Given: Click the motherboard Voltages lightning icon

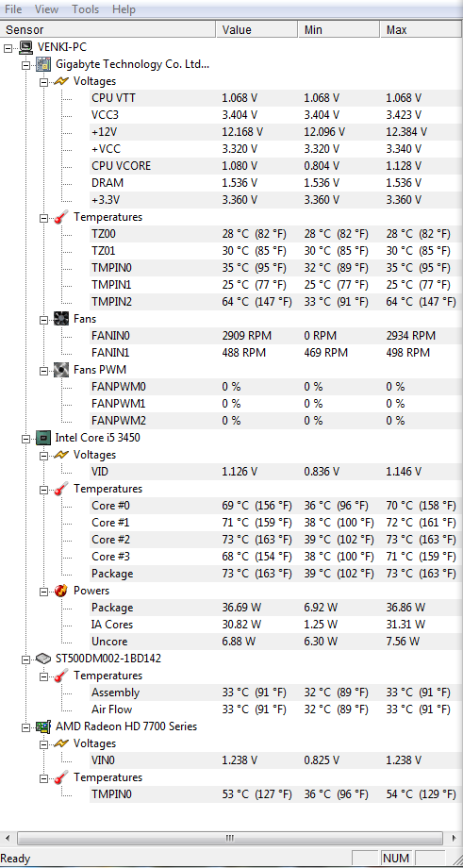Looking at the screenshot, I should pyautogui.click(x=61, y=81).
